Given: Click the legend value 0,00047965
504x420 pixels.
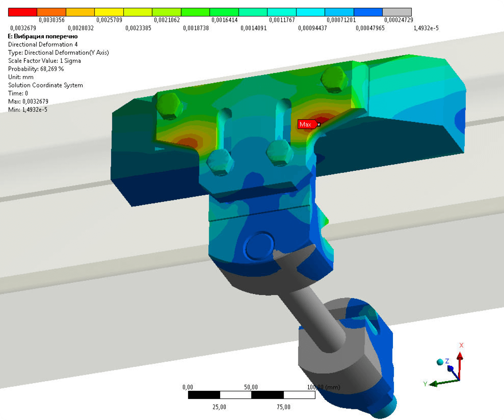Looking at the screenshot, I should (x=370, y=28).
